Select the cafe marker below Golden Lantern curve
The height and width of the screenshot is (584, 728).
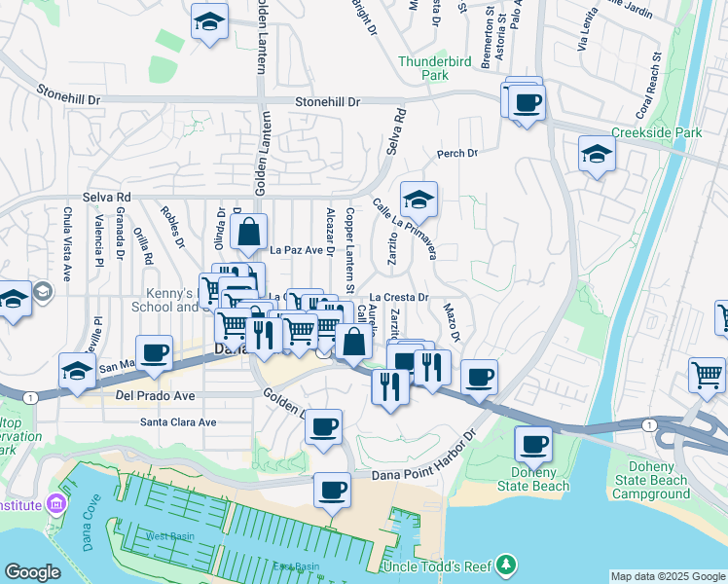(323, 428)
